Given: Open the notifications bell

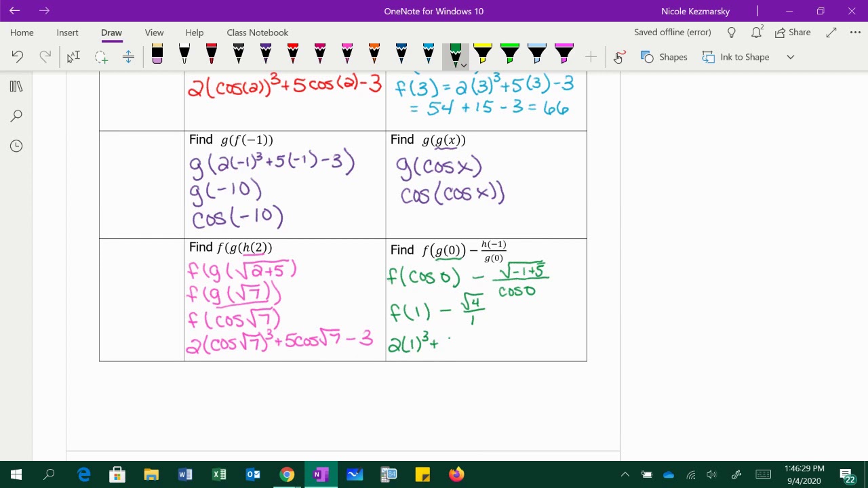Looking at the screenshot, I should (757, 33).
